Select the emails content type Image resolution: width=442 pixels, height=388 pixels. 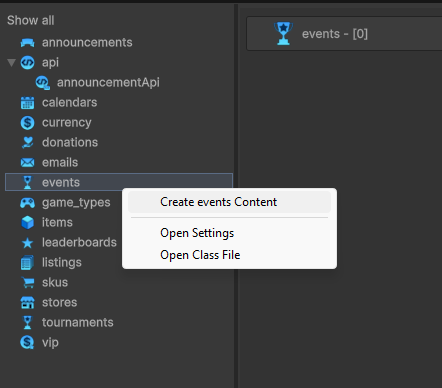point(60,163)
